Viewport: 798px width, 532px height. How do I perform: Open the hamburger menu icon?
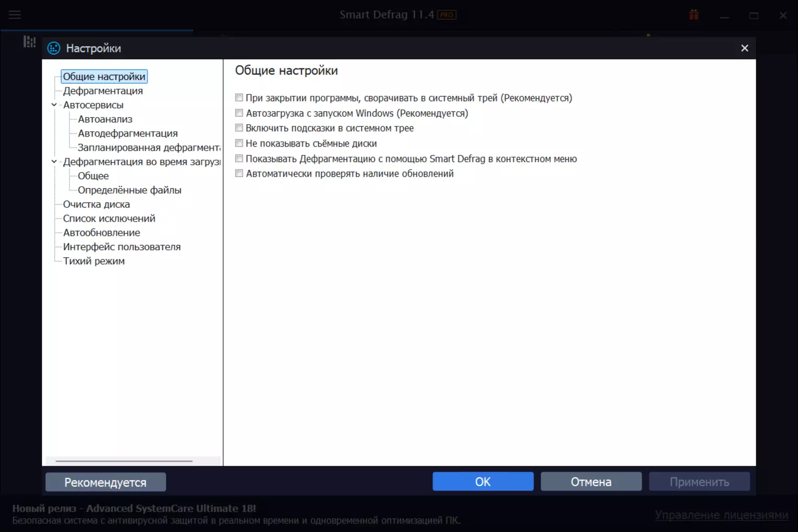[15, 15]
